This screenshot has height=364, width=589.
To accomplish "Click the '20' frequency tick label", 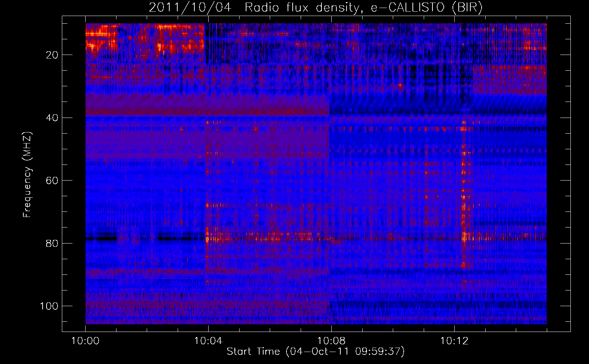I will [x=52, y=55].
